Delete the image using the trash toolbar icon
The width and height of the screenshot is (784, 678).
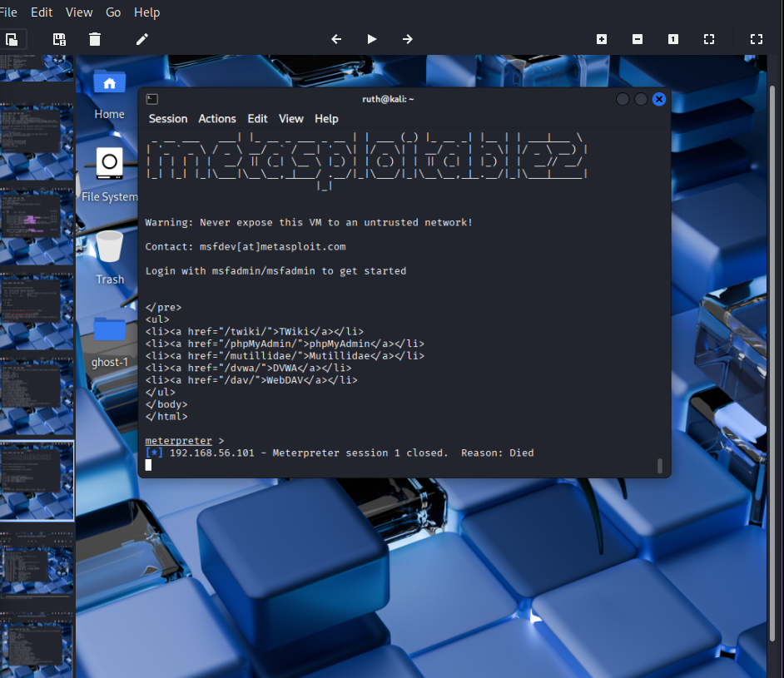click(95, 39)
